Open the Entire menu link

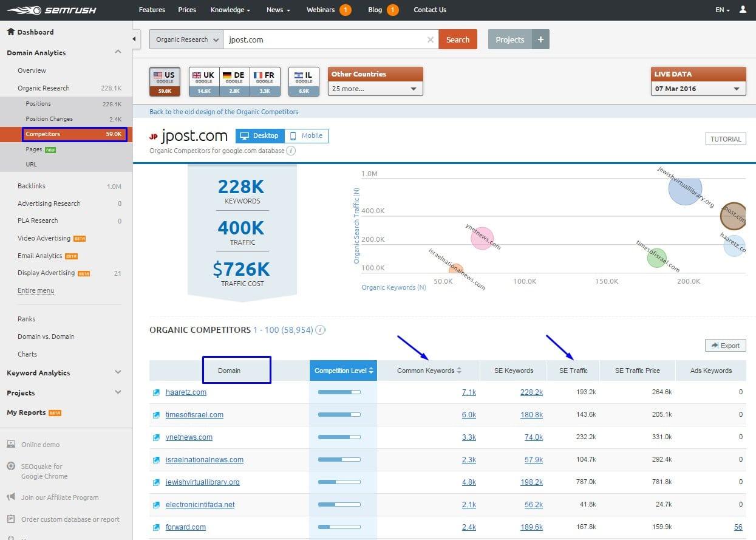[36, 290]
